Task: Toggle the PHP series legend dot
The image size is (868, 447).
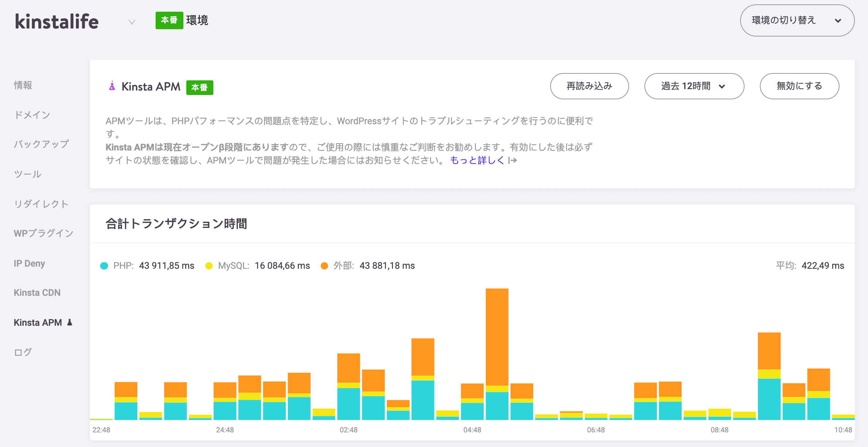Action: coord(104,265)
